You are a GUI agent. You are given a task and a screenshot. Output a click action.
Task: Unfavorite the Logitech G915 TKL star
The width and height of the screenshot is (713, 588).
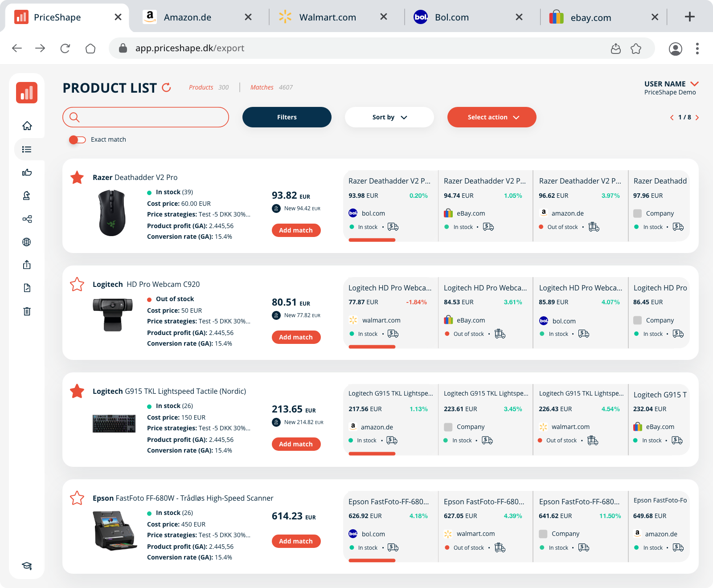point(77,391)
